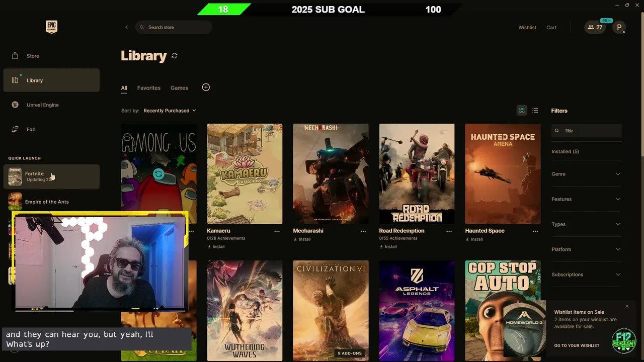Viewport: 644px width, 362px height.
Task: Open the Wuthering Waves game cover
Action: [245, 310]
